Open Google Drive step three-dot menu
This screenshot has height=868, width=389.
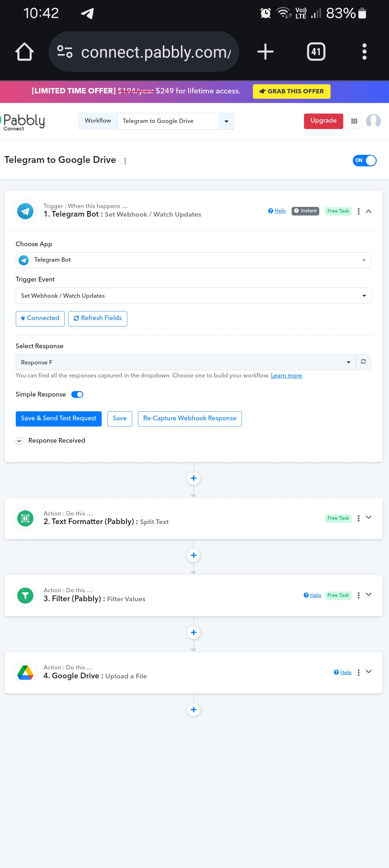[358, 673]
